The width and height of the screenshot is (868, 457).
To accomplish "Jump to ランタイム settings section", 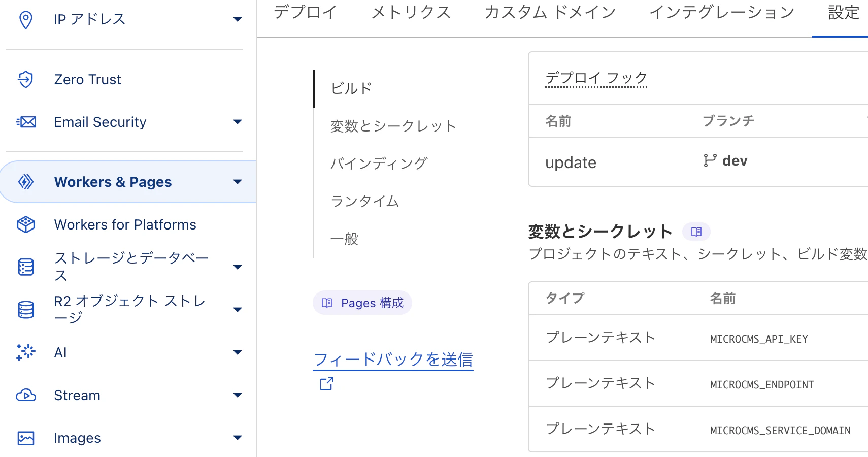I will tap(365, 201).
